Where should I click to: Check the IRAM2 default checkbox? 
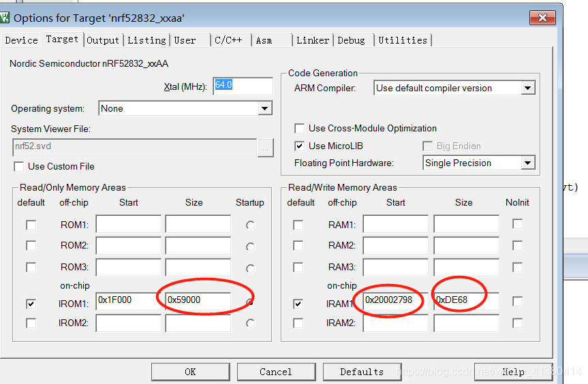(x=298, y=323)
